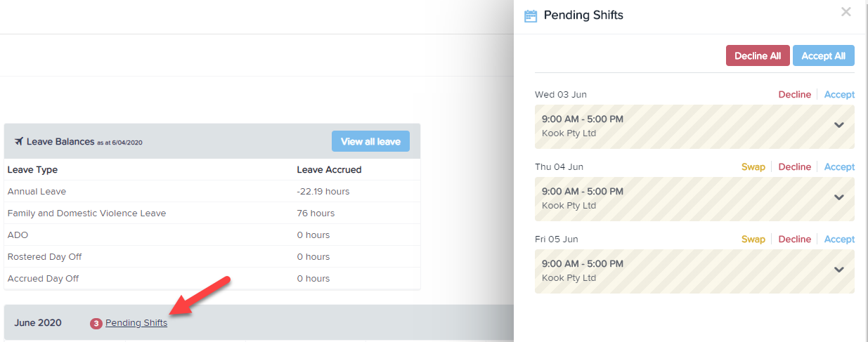
Task: Expand the Fri 05 Jun shift chevron
Action: 838,270
